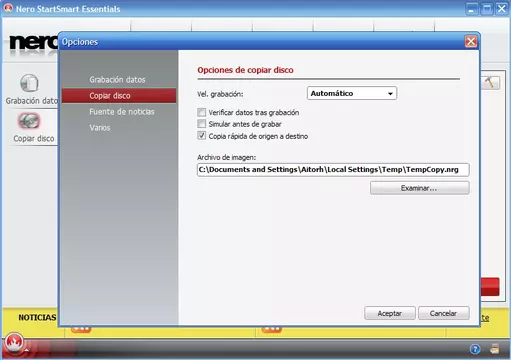This screenshot has height=360, width=511.
Task: Open the Grabación datos disc icon
Action: (x=29, y=83)
